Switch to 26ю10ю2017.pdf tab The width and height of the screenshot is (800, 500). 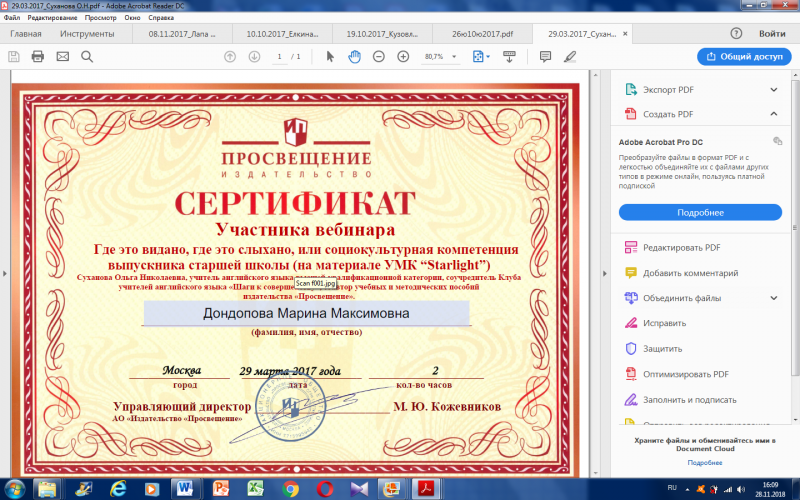click(x=482, y=34)
